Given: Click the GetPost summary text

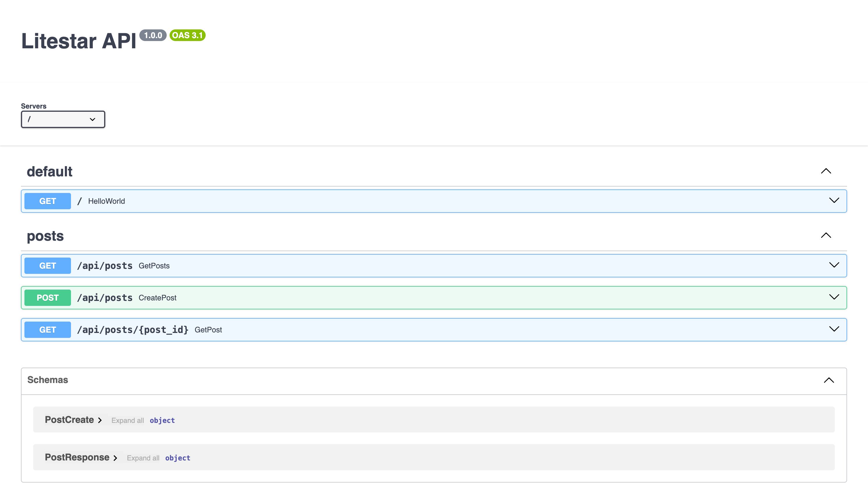Looking at the screenshot, I should [x=208, y=330].
